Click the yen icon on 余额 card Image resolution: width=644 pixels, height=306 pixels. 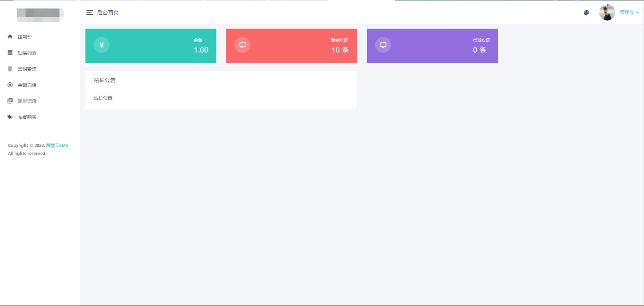coord(102,45)
